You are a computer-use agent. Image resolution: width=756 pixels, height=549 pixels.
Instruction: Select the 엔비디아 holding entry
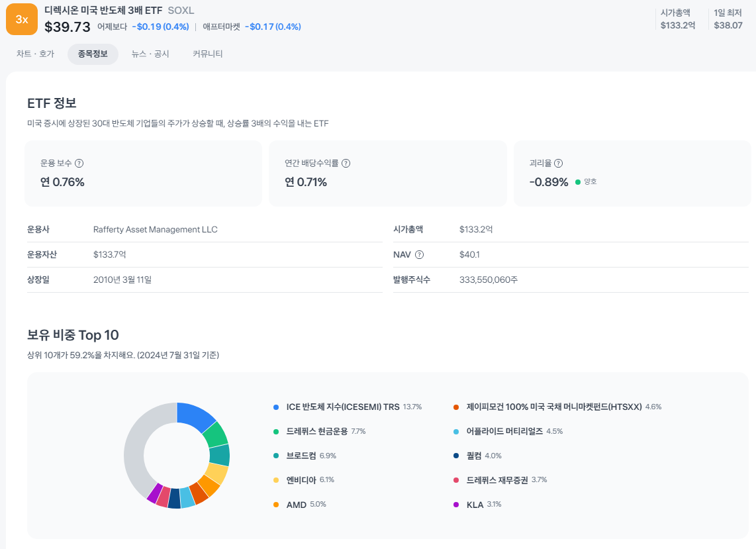click(x=301, y=480)
